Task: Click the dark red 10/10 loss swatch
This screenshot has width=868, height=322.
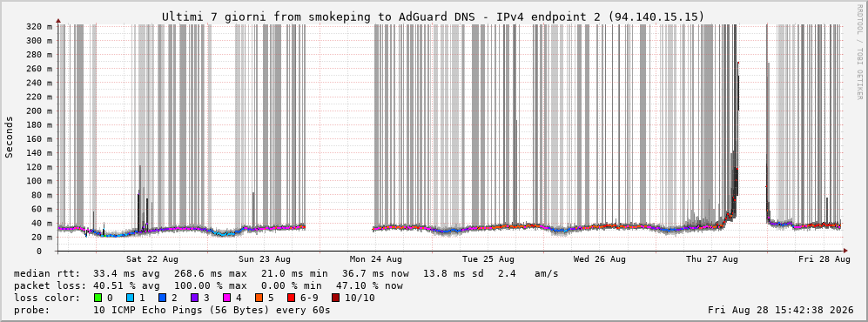Action: [x=336, y=299]
